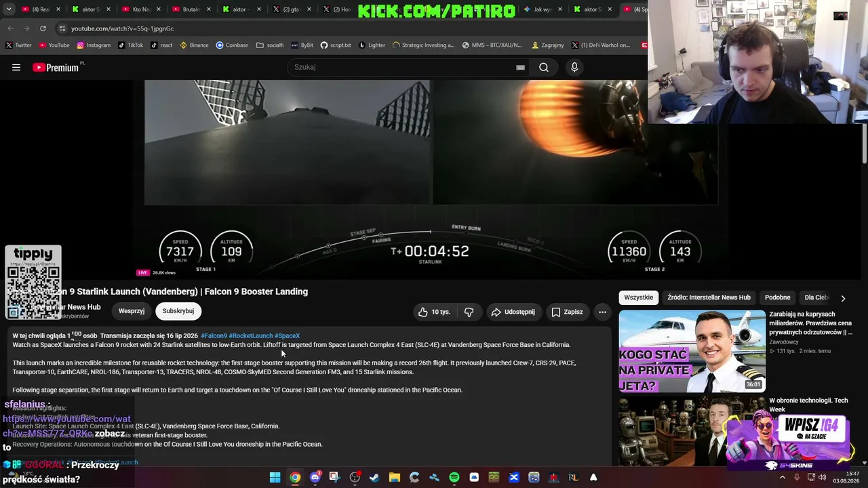Select the youtube.com address bar
The image size is (868, 488).
click(349, 28)
